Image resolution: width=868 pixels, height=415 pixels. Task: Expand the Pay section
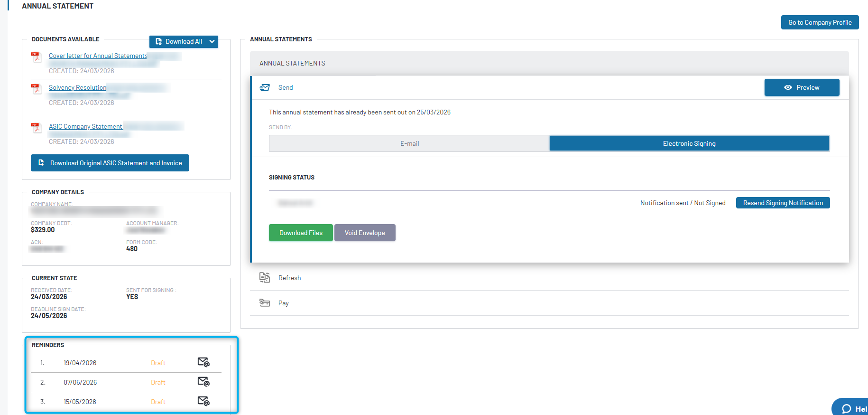[284, 303]
